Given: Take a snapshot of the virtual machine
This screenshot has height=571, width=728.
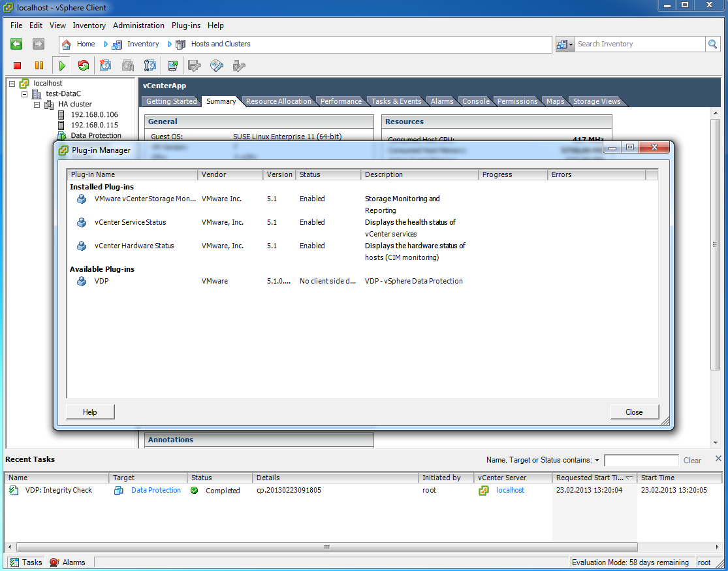Looking at the screenshot, I should (x=105, y=65).
